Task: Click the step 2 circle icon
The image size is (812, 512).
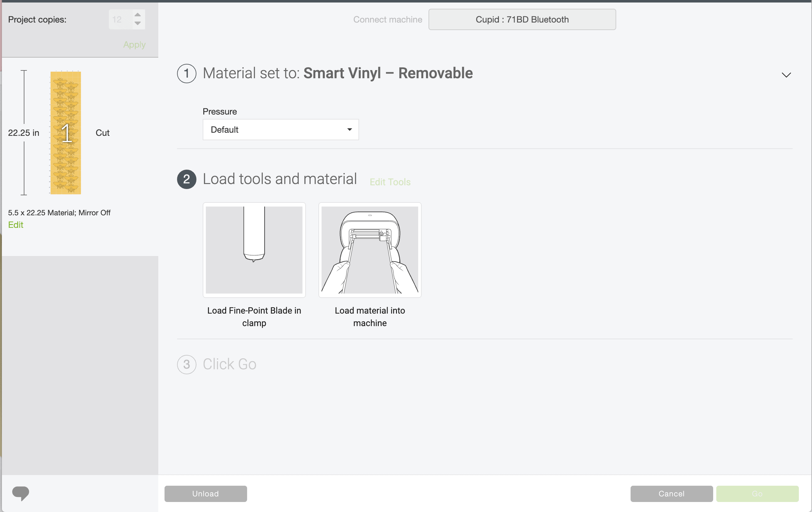Action: [186, 179]
